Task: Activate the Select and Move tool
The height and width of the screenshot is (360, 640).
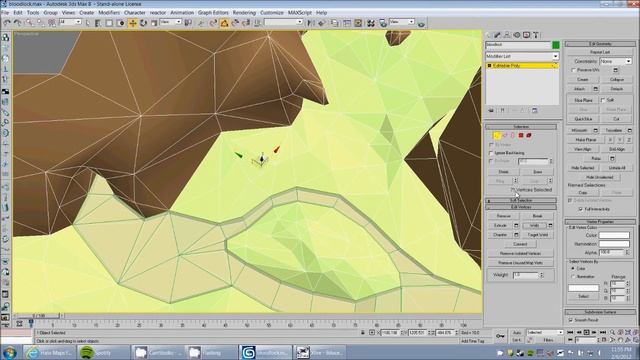Action: point(133,23)
